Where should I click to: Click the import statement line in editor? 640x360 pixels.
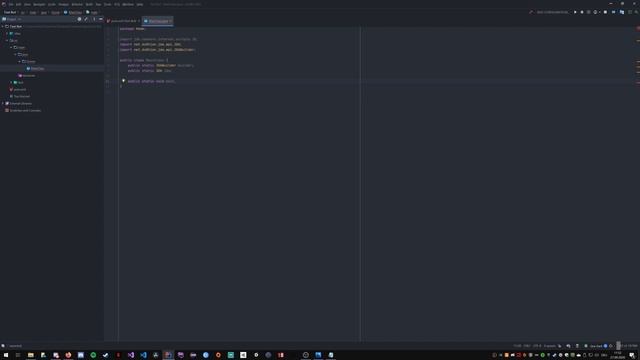click(x=158, y=39)
